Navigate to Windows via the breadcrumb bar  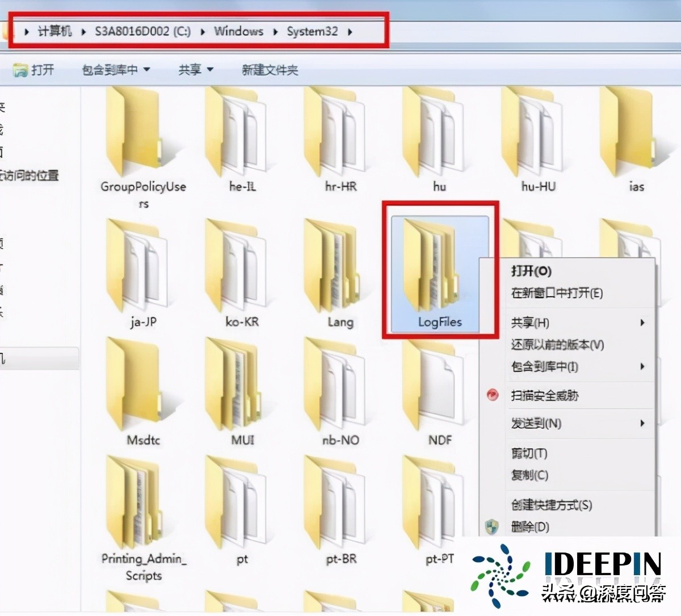[x=238, y=32]
